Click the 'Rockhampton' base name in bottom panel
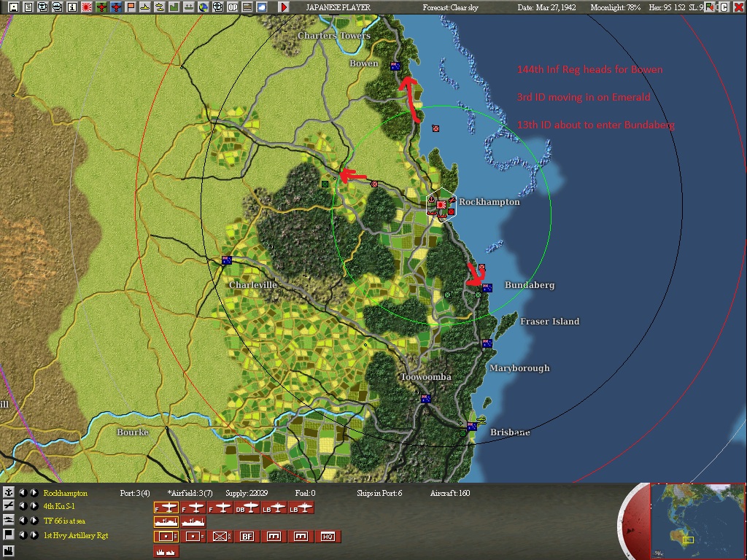Screen dimensions: 747x560 (x=65, y=493)
